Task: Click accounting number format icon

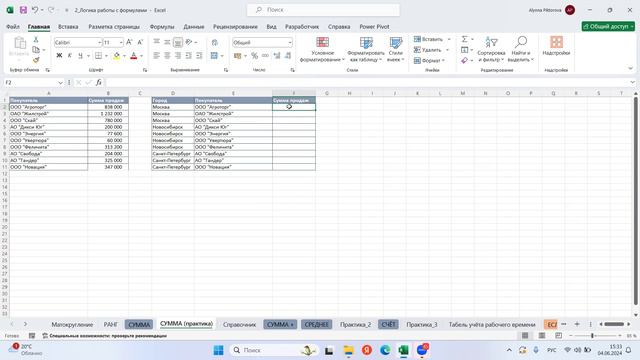Action: [238, 56]
